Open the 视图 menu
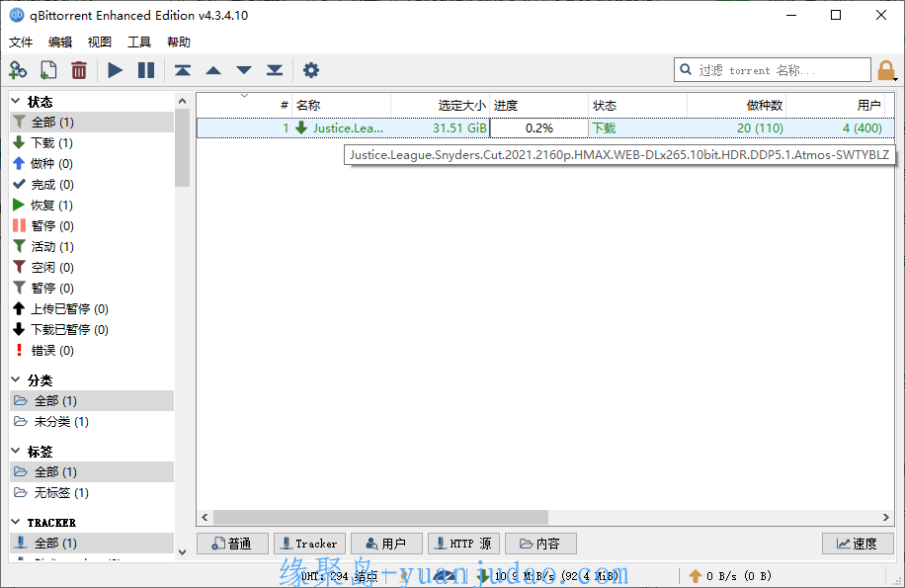Screen dimensions: 905x588 tap(99, 42)
